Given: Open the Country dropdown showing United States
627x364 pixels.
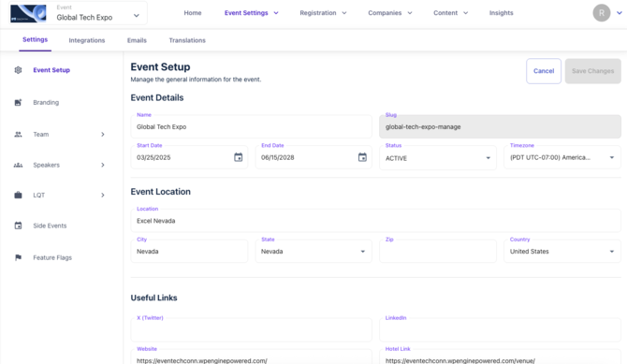Looking at the screenshot, I should [562, 251].
